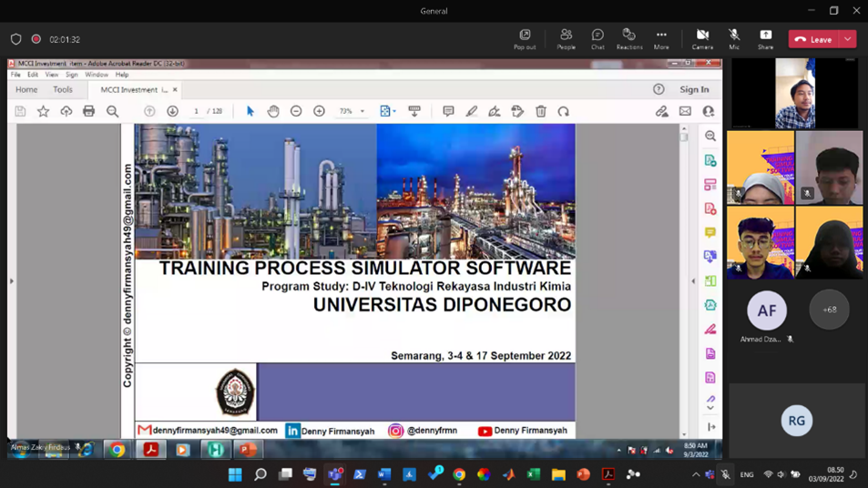Click the Sign In button in Acrobat
The image size is (868, 488).
point(694,90)
